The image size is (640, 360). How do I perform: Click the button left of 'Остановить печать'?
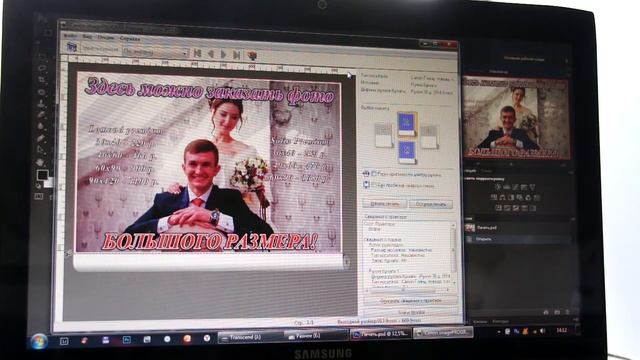[x=384, y=203]
